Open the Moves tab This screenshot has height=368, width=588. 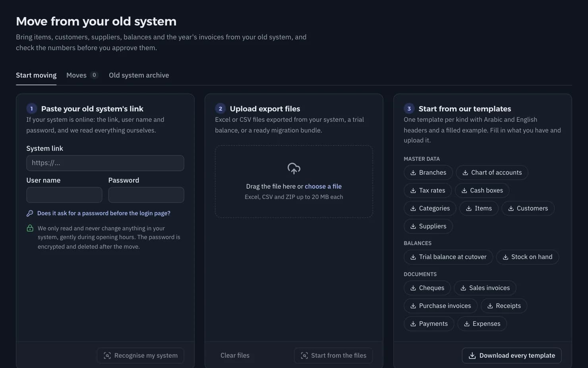pos(82,75)
